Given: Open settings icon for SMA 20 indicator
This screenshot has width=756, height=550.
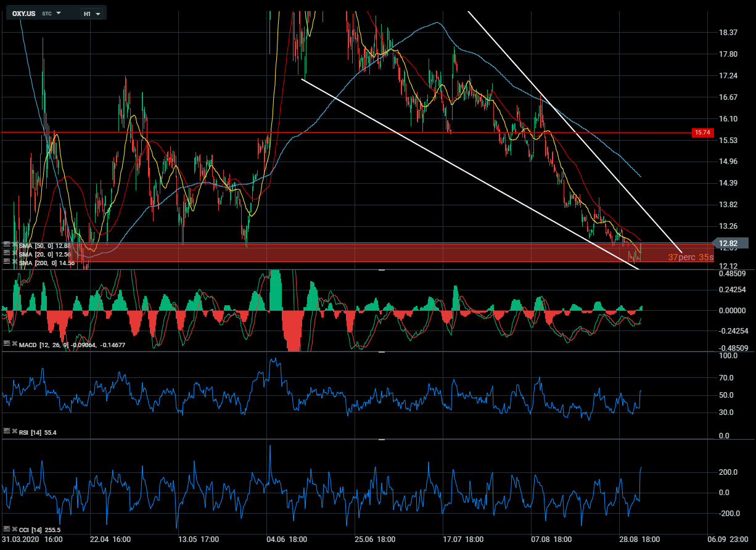Looking at the screenshot, I should point(6,253).
